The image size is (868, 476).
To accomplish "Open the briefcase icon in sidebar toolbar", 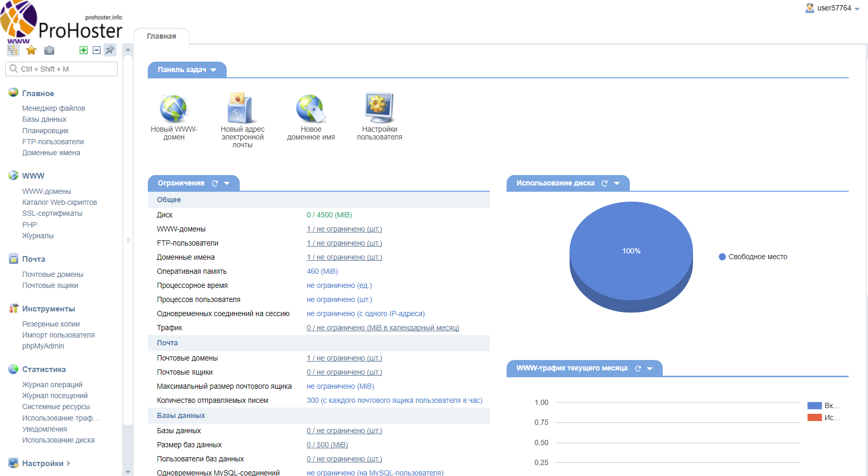I will click(x=49, y=50).
